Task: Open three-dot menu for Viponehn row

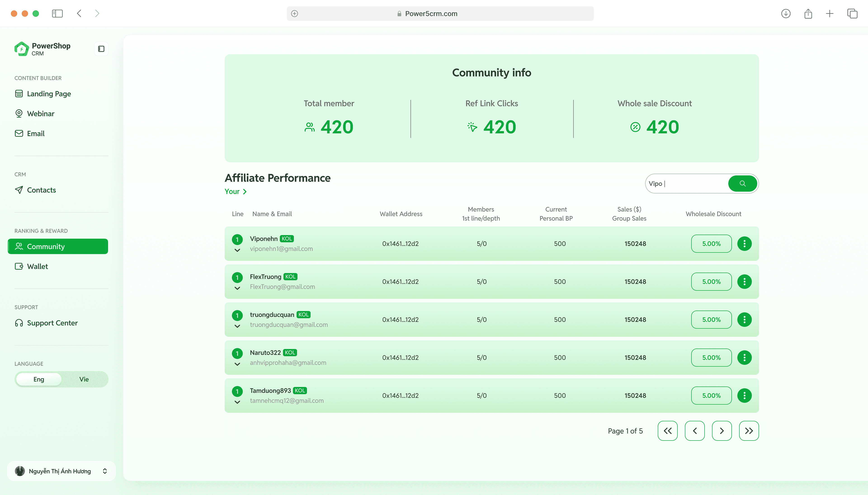Action: click(744, 243)
